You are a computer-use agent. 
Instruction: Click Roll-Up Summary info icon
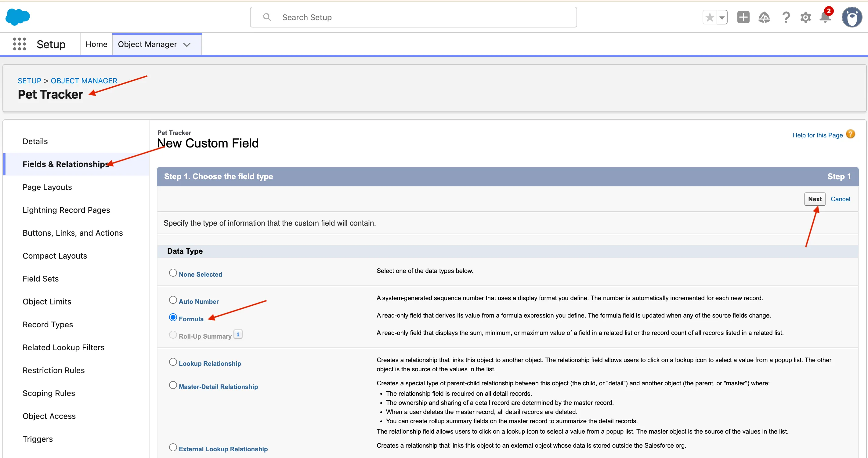238,334
